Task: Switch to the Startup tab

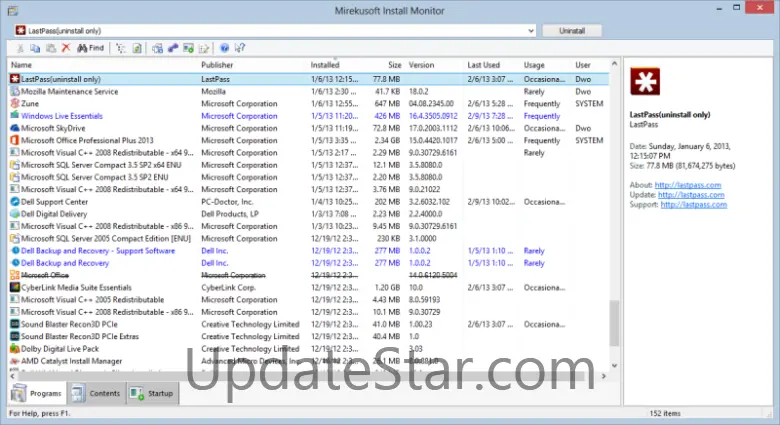Action: tap(152, 393)
